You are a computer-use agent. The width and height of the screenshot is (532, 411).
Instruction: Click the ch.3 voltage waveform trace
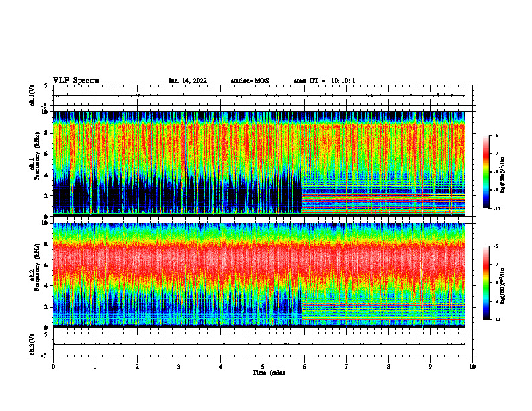click(x=259, y=345)
